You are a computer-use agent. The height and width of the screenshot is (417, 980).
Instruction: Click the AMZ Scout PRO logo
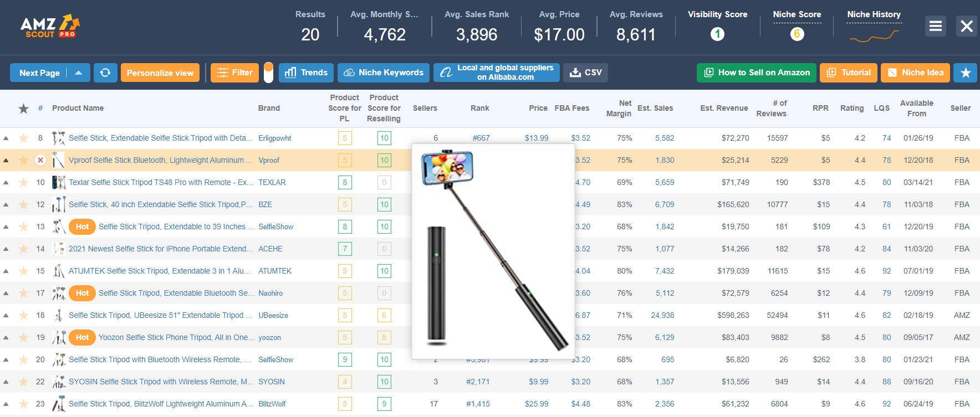click(x=50, y=26)
